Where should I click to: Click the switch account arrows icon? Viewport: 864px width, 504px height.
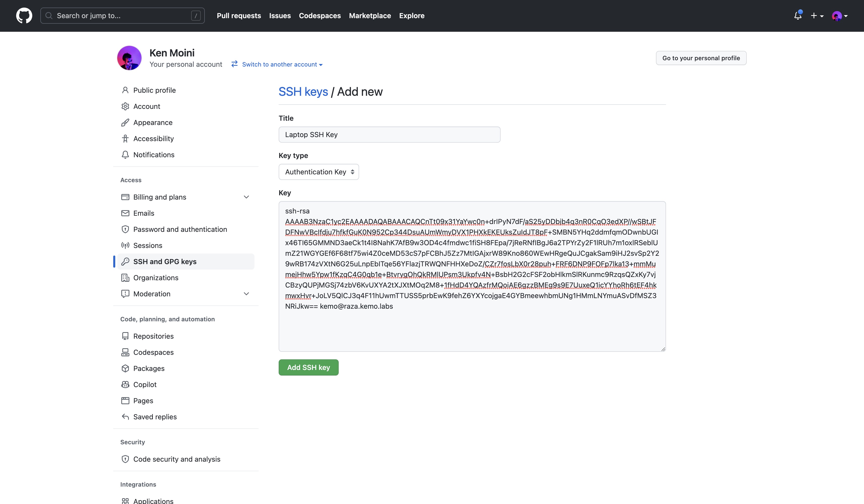[x=235, y=64]
